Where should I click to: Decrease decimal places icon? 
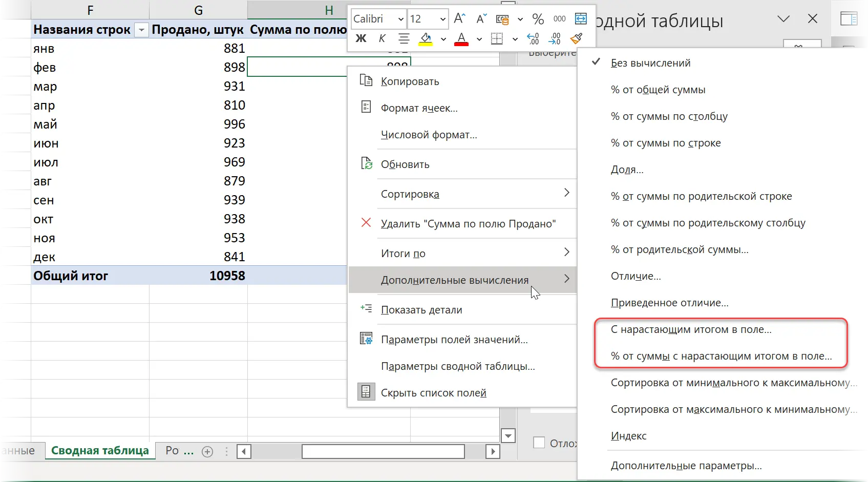coord(555,38)
